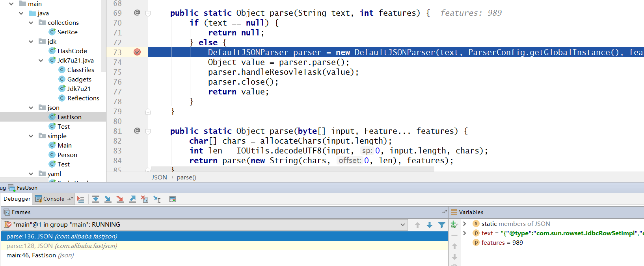Image resolution: width=644 pixels, height=266 pixels.
Task: Click Show Execution Point icon
Action: pyautogui.click(x=80, y=199)
